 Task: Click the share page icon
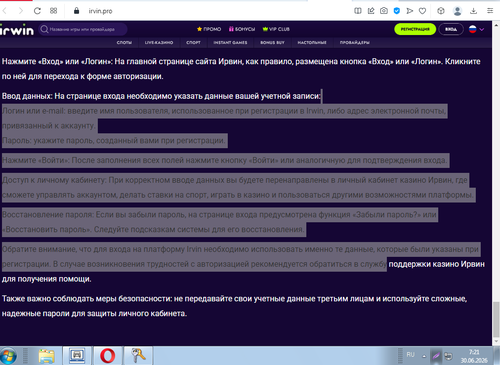pos(371,11)
